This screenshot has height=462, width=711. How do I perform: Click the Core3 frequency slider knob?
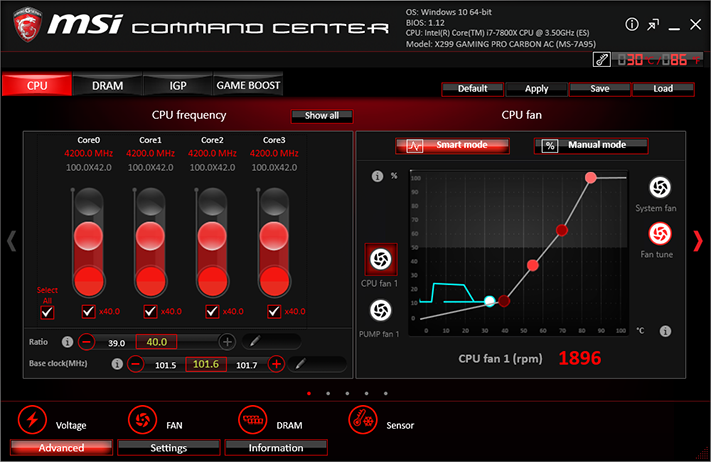click(274, 236)
